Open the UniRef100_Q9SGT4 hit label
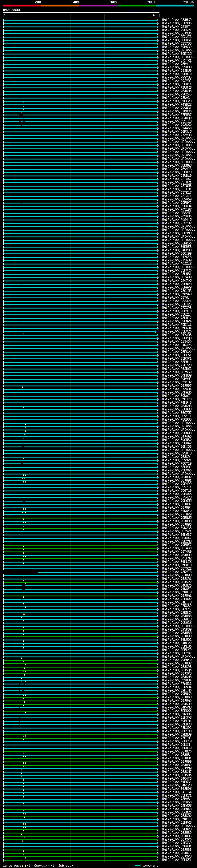This screenshot has width=197, height=868. (x=177, y=26)
